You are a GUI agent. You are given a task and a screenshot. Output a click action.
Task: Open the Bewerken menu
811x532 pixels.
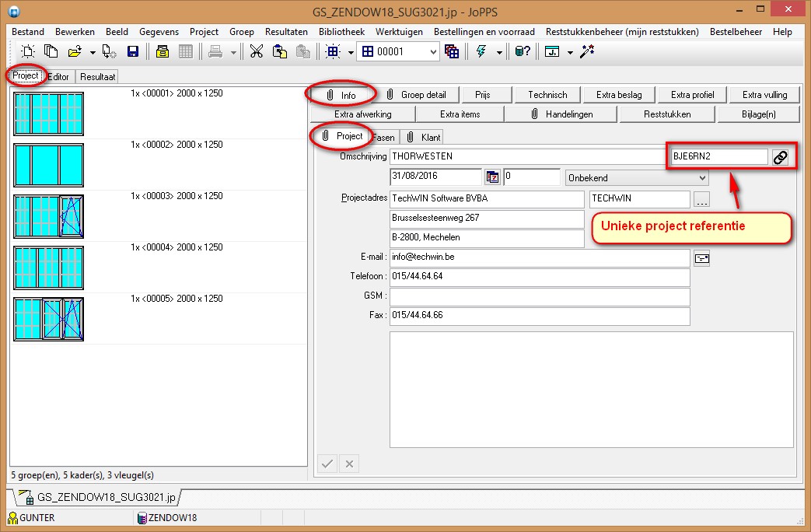pos(75,32)
